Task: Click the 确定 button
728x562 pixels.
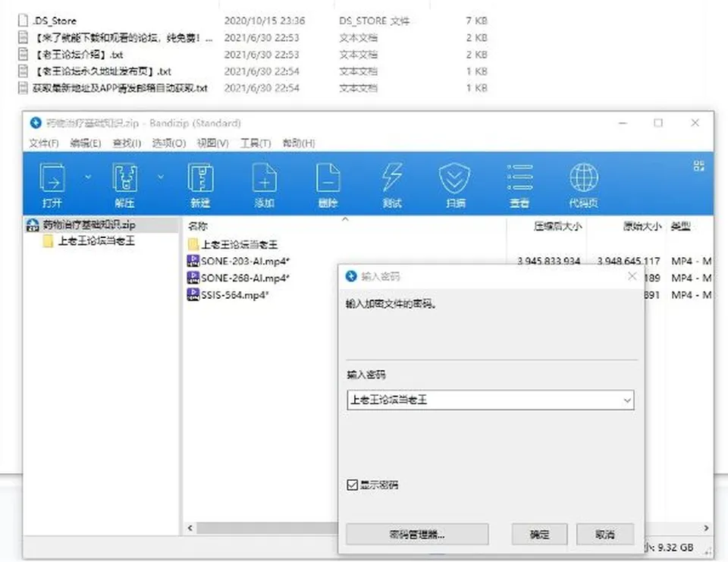Action: (x=539, y=535)
